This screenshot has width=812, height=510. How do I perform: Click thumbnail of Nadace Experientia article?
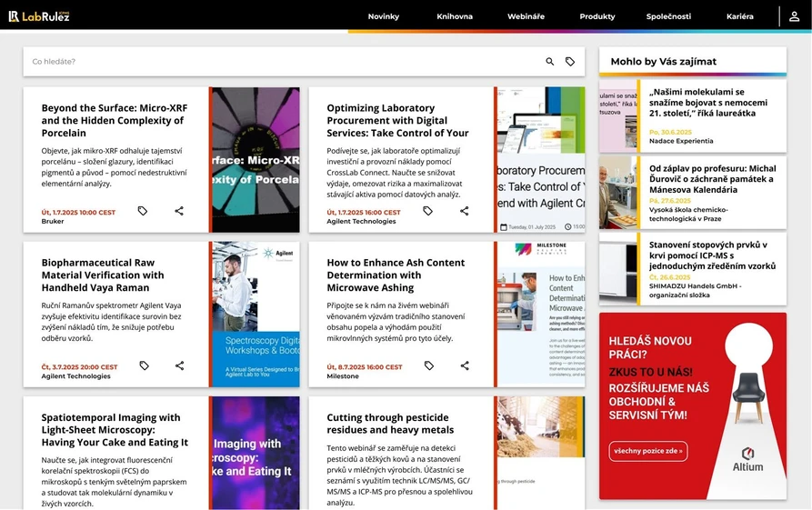617,116
